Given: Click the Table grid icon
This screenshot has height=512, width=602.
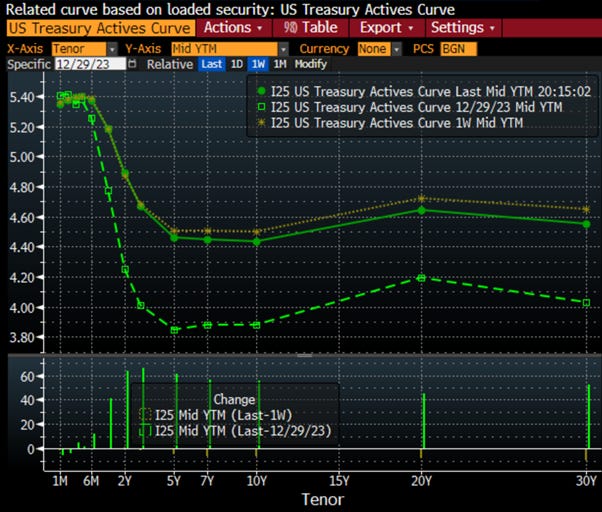Looking at the screenshot, I should click(x=290, y=28).
